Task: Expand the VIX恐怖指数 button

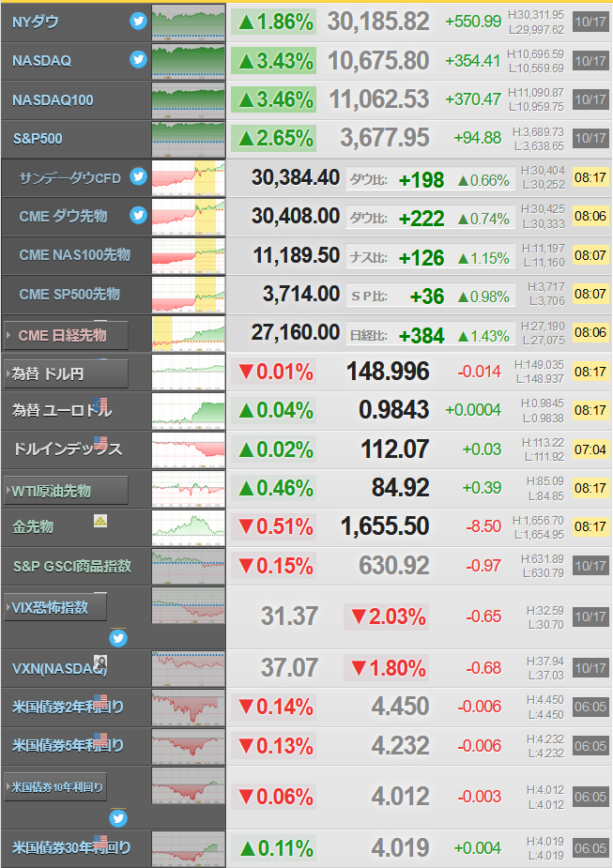Action: 54,607
